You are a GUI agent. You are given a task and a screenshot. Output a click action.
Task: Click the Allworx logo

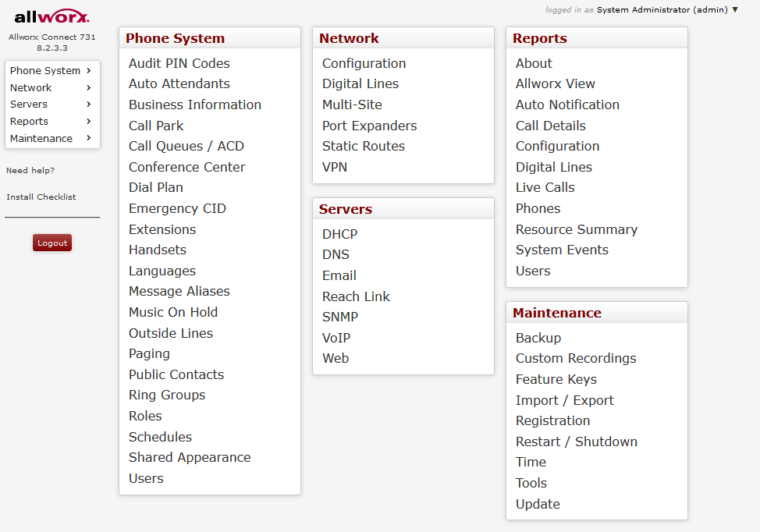tap(51, 16)
